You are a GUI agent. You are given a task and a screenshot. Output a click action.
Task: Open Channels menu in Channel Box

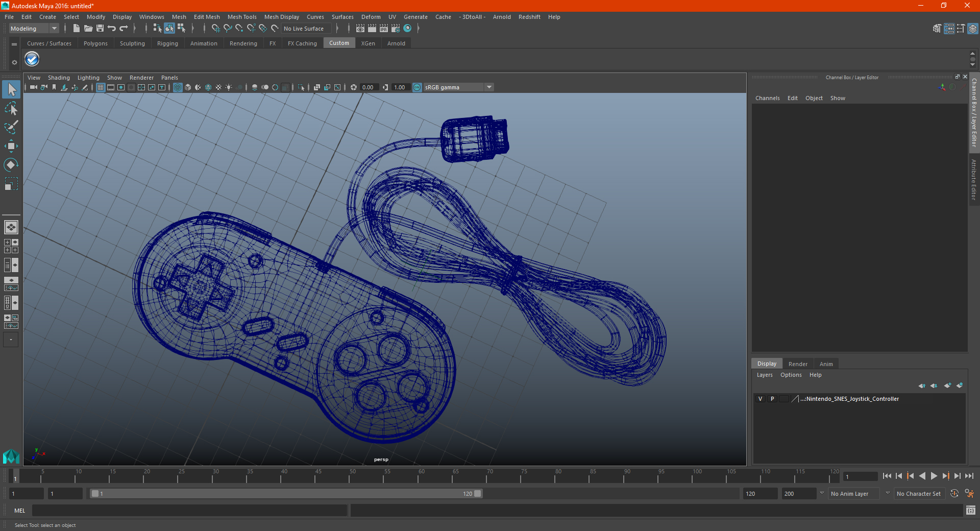767,98
